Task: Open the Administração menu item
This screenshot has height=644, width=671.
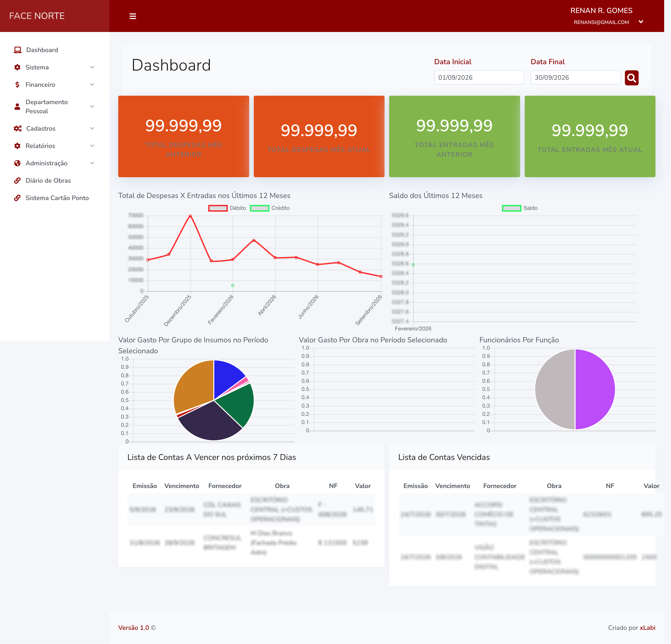Action: coord(55,164)
